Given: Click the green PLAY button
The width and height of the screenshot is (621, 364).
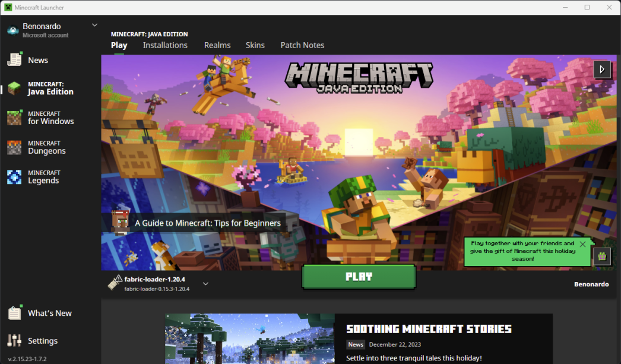Looking at the screenshot, I should 359,276.
